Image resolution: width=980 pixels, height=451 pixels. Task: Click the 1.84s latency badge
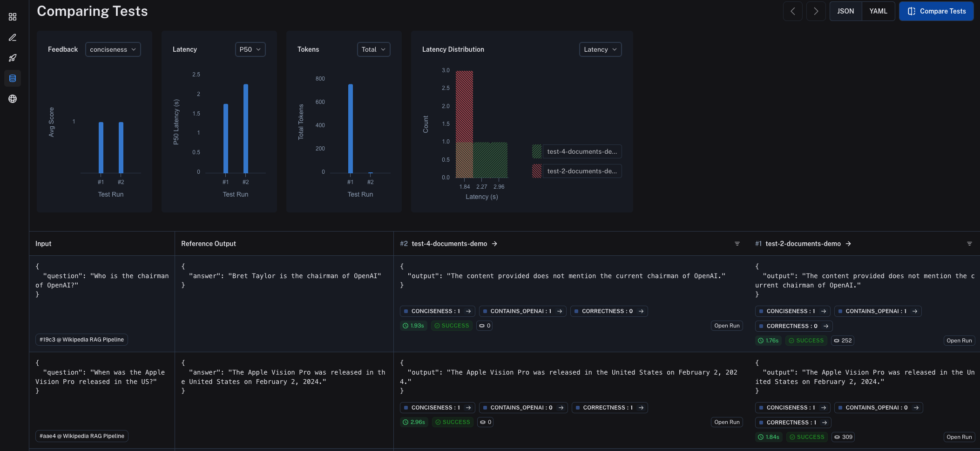769,437
